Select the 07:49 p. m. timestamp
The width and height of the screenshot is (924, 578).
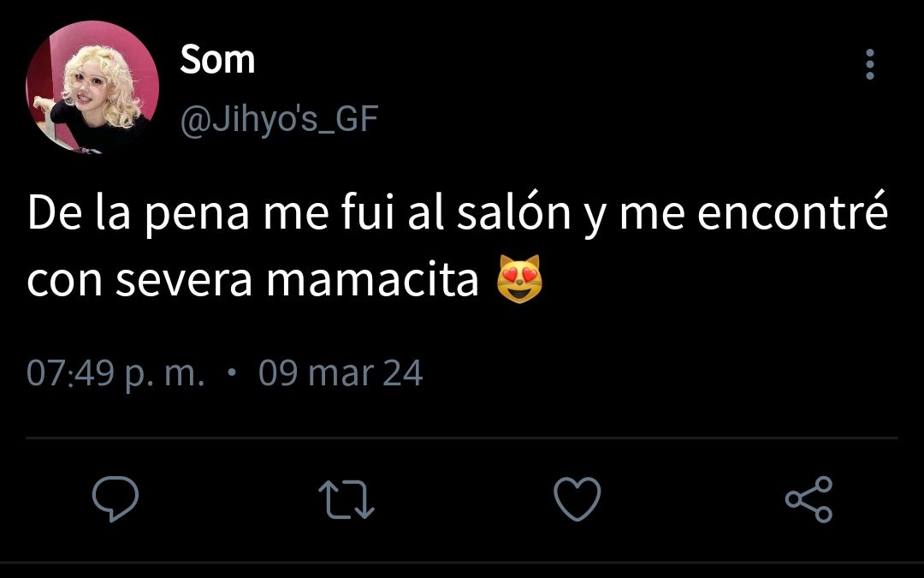point(115,373)
